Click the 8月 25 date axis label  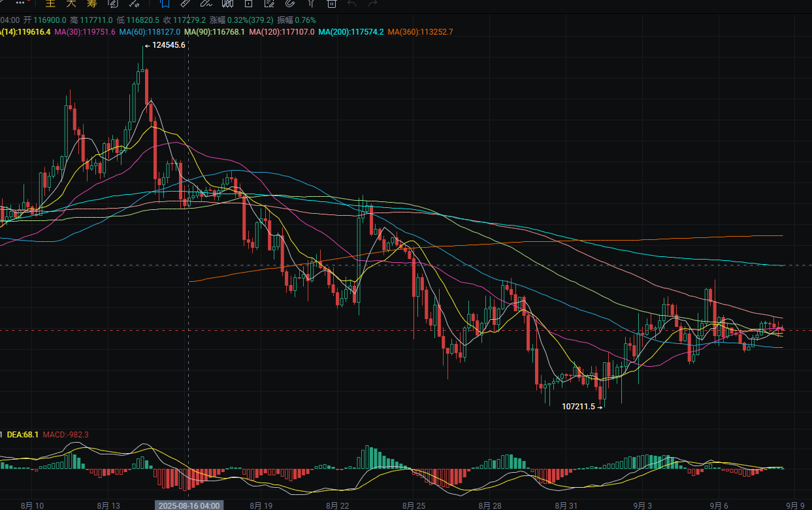coord(413,505)
